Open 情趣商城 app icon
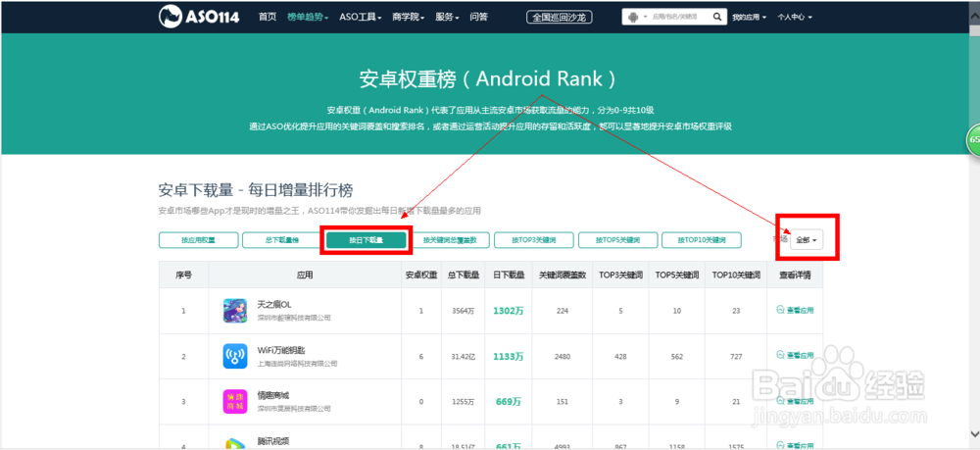Image resolution: width=980 pixels, height=450 pixels. 235,401
